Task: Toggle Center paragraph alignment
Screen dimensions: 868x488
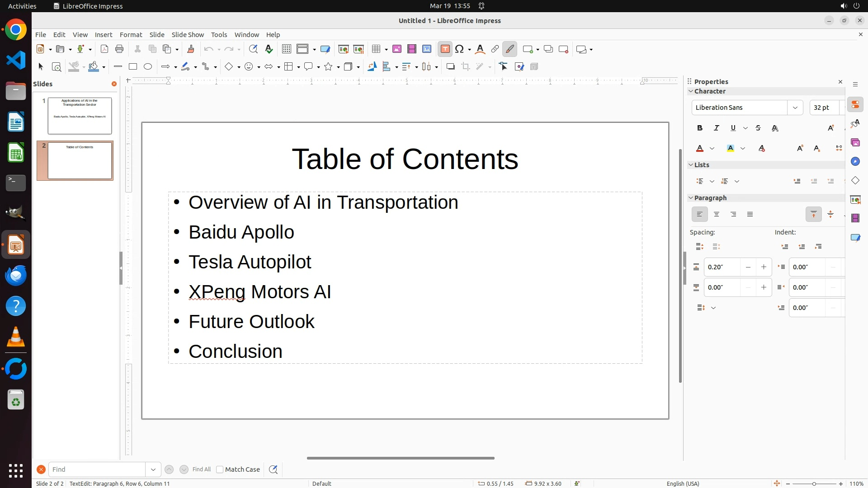Action: point(716,215)
